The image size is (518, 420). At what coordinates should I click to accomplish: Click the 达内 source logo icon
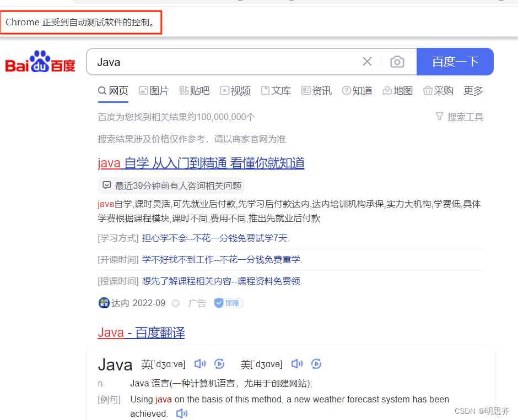point(104,303)
